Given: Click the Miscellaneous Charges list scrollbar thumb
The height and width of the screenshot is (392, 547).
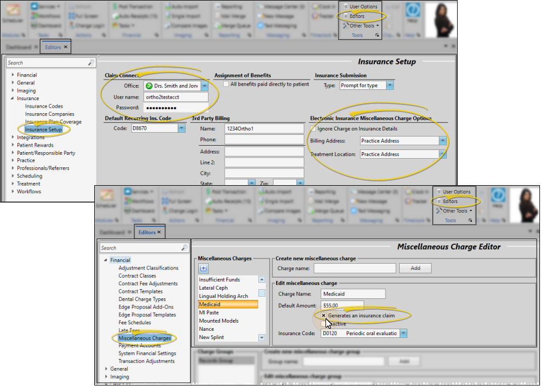Looking at the screenshot, I should click(262, 293).
